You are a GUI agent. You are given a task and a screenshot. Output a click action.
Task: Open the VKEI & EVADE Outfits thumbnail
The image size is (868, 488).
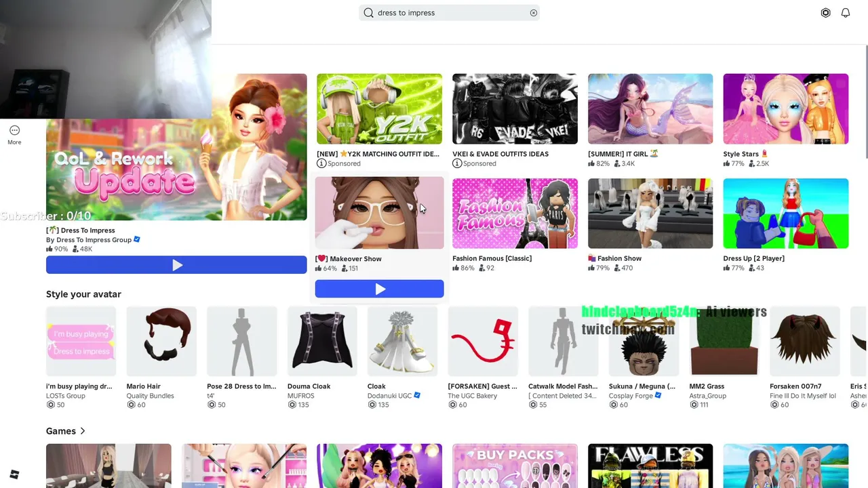pyautogui.click(x=515, y=109)
